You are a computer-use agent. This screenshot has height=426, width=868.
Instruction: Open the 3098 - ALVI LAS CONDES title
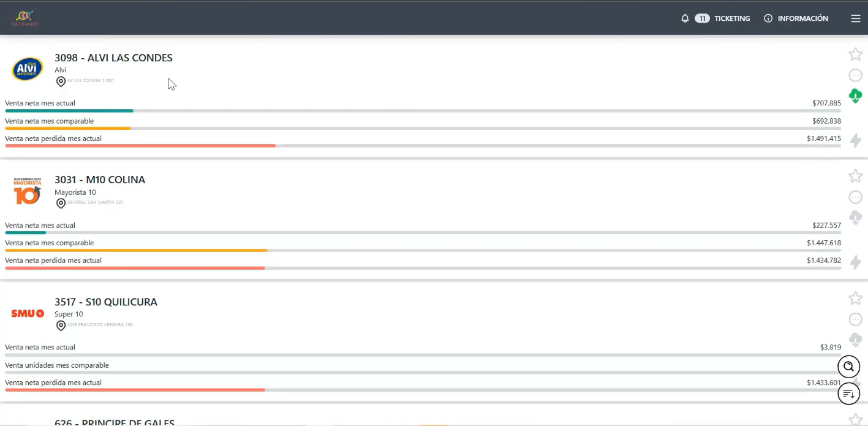[x=113, y=58]
